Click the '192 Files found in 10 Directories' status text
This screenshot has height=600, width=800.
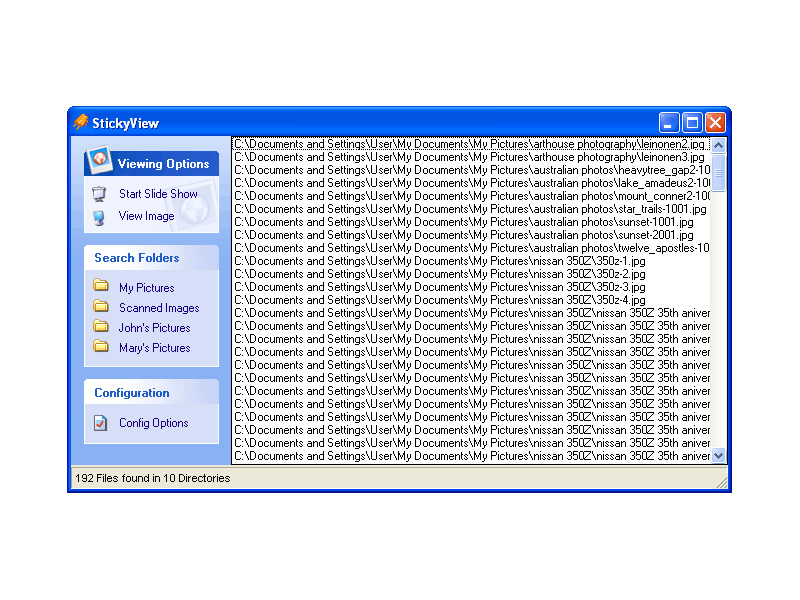click(x=153, y=478)
